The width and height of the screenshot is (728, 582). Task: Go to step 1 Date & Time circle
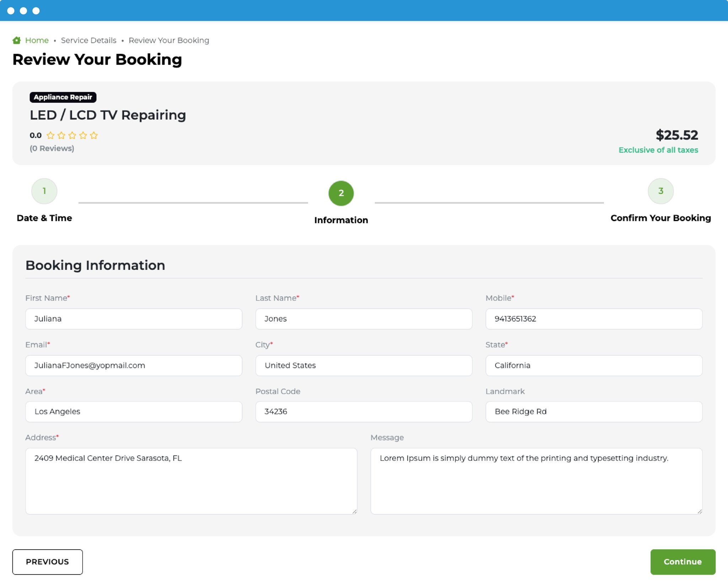[44, 191]
